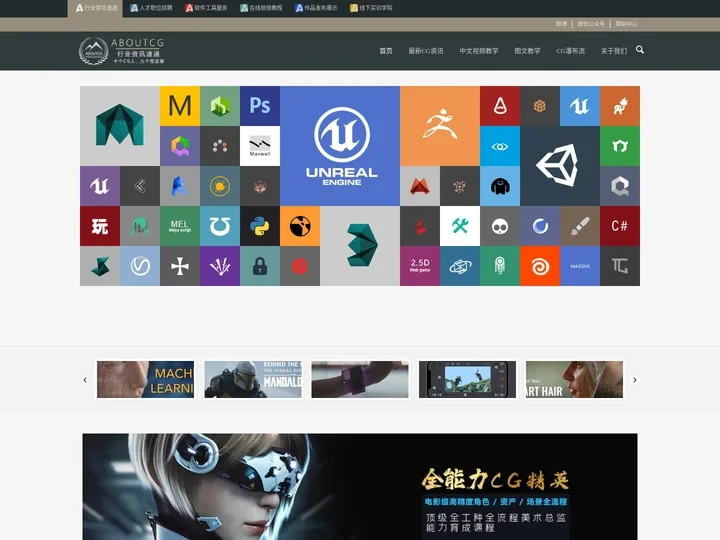The height and width of the screenshot is (540, 720).
Task: Switch to 作品发布展示 top tab
Action: point(316,8)
